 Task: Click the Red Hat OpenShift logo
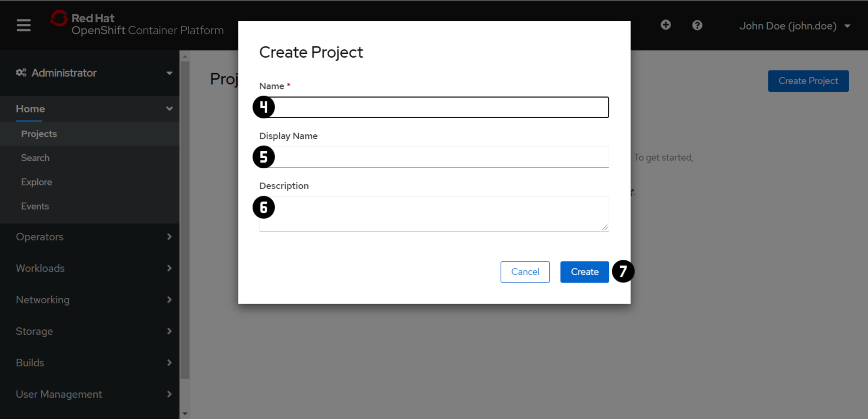[137, 24]
